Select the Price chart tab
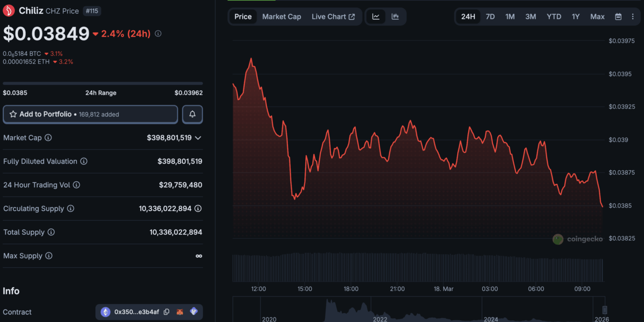 [243, 17]
